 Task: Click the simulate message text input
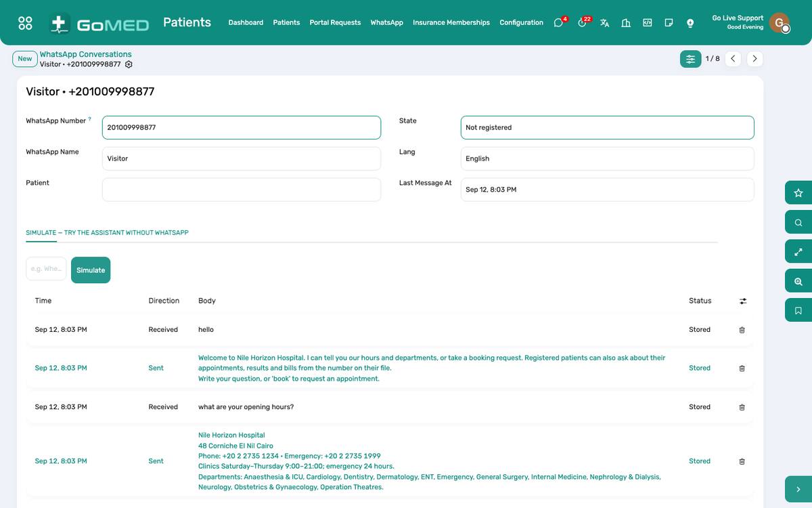click(x=46, y=269)
